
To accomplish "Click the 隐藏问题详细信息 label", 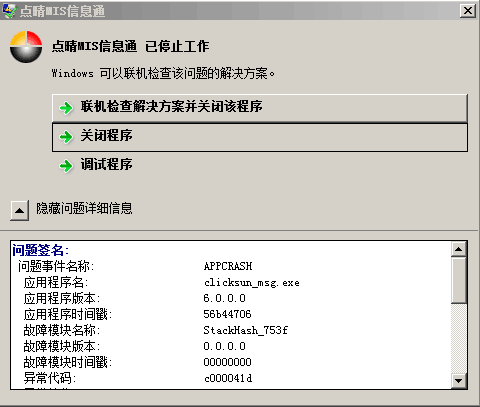I will (84, 209).
